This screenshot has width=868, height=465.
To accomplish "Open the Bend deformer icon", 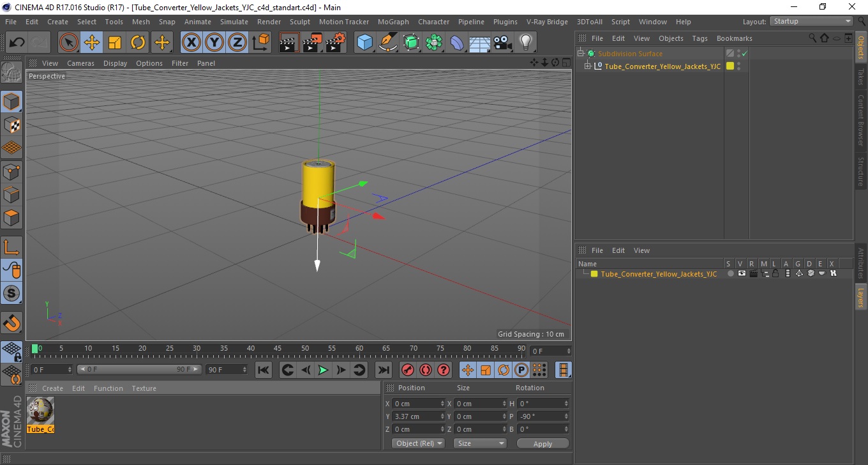I will click(457, 43).
